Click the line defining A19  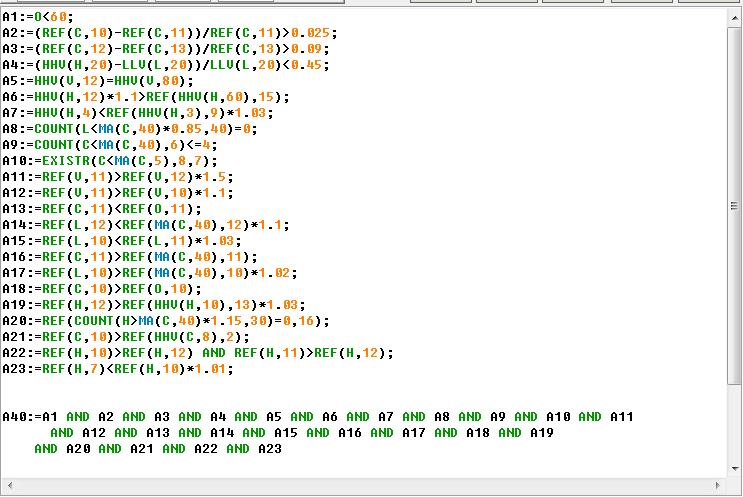point(154,305)
